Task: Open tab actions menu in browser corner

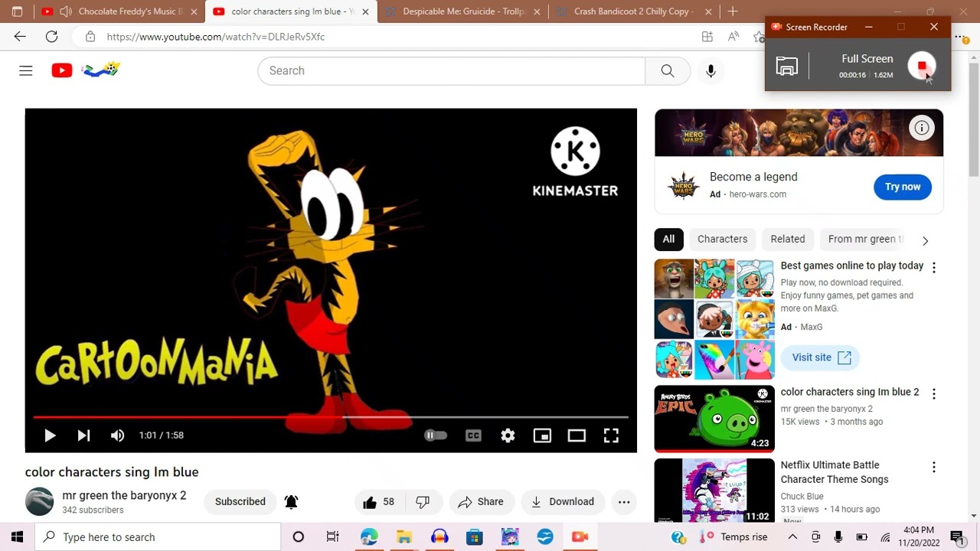Action: pyautogui.click(x=17, y=11)
